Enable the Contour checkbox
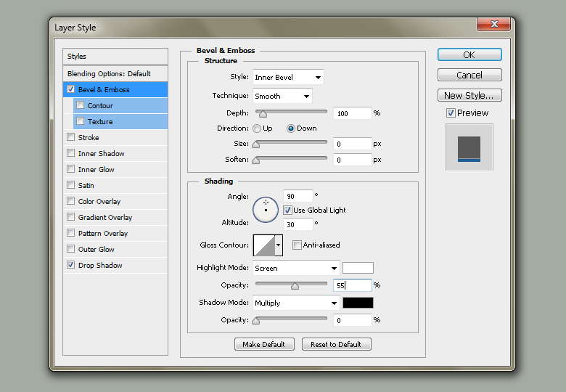 pos(81,106)
